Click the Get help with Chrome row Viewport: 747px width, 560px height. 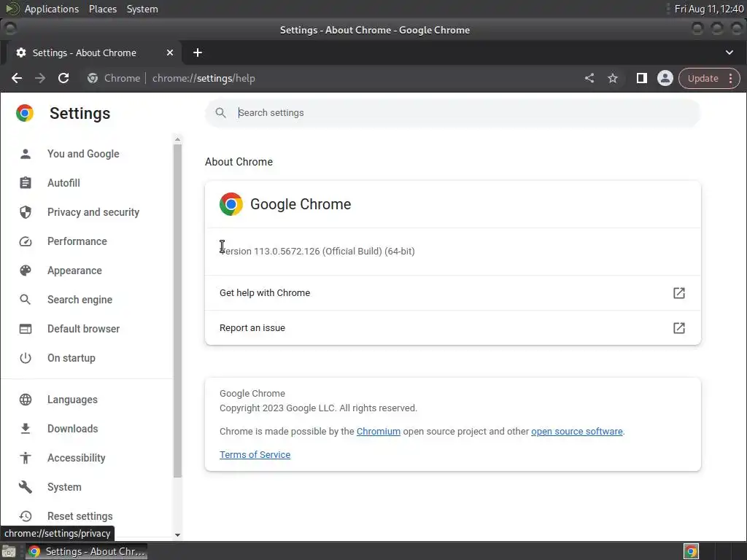point(452,293)
